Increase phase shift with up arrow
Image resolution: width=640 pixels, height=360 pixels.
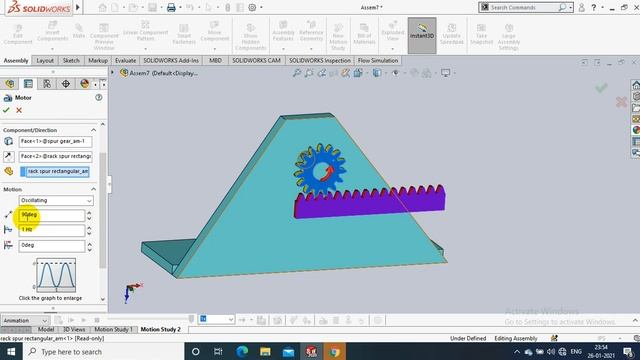pos(89,243)
